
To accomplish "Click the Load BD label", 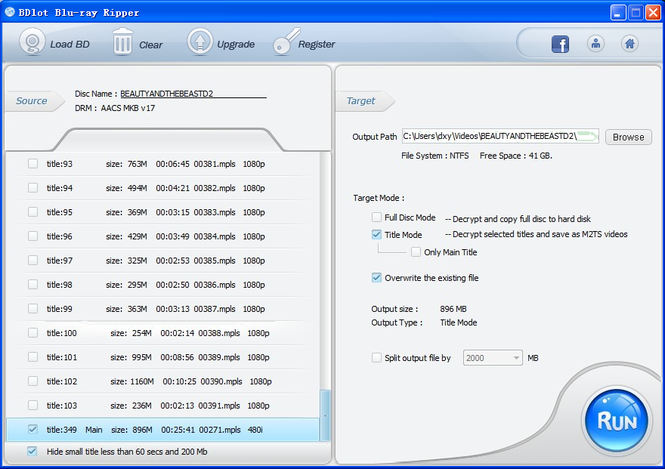I will click(70, 45).
